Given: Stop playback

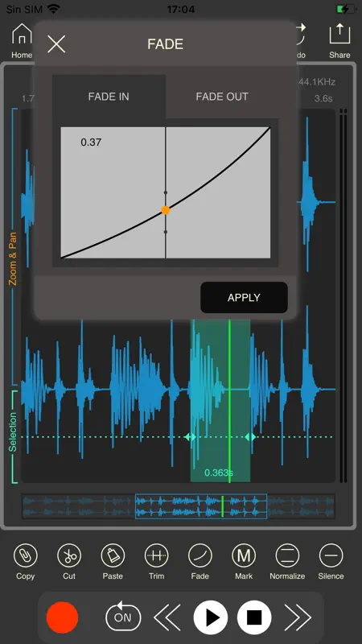Looking at the screenshot, I should pyautogui.click(x=254, y=617).
